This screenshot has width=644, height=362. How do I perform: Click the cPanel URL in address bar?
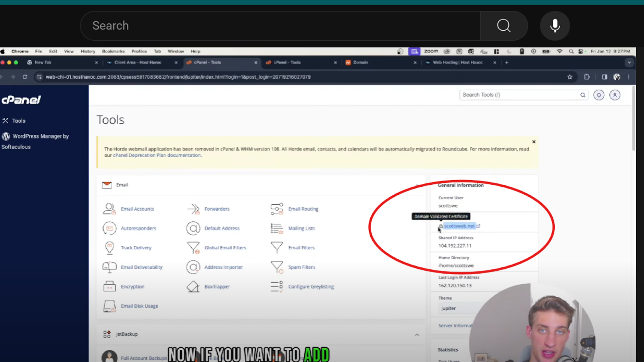coord(178,77)
